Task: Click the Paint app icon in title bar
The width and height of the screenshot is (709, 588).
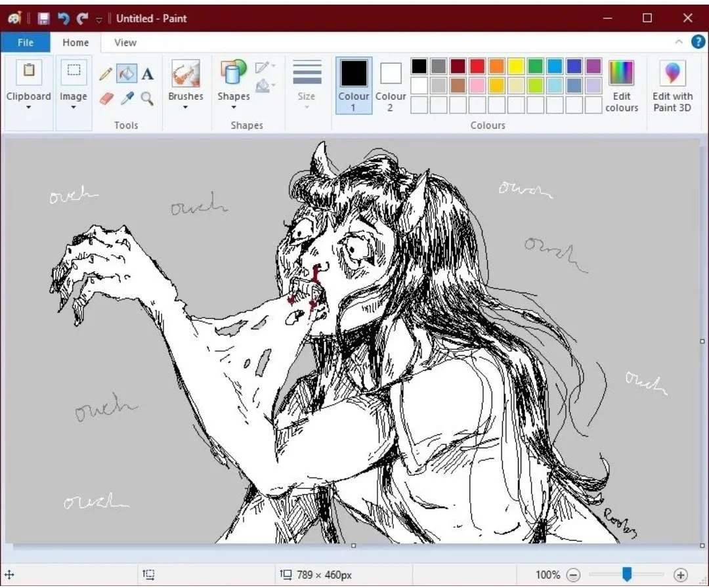Action: (x=14, y=18)
